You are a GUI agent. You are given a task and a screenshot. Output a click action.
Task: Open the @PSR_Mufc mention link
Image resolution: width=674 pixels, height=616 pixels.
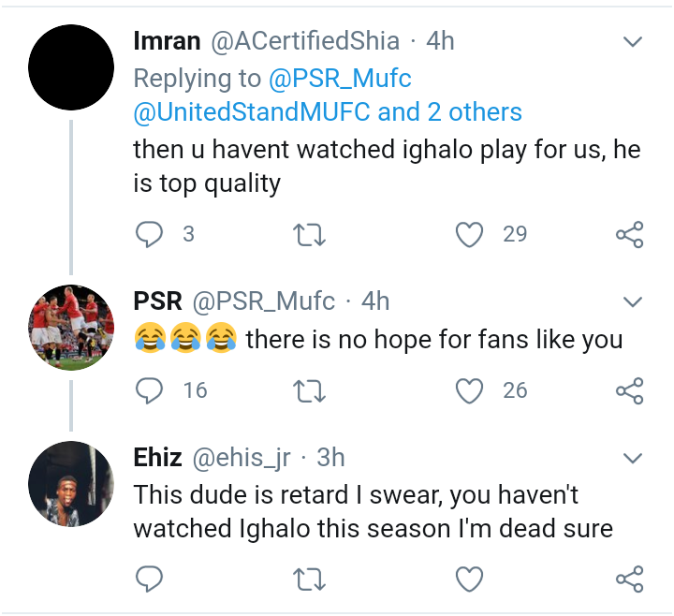coord(340,78)
